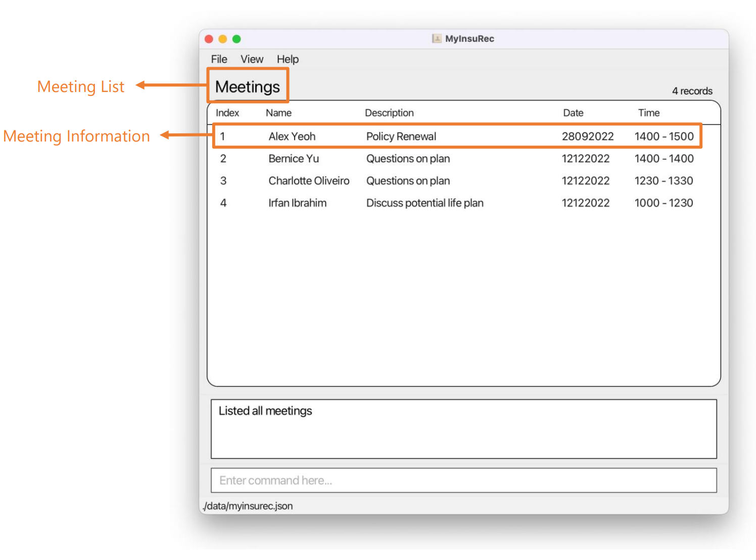Screen dimensions: 756x560
Task: Click index 1 in the meeting list
Action: (222, 136)
